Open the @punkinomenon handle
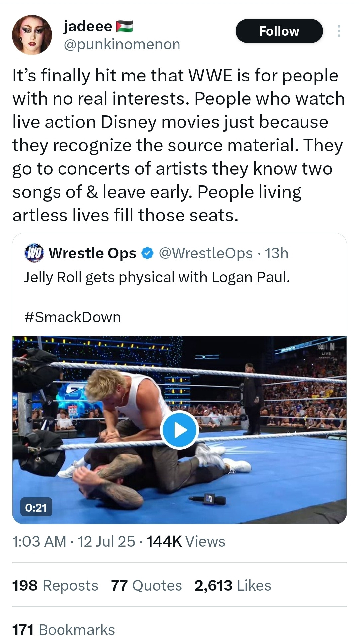This screenshot has width=359, height=644. [x=122, y=44]
